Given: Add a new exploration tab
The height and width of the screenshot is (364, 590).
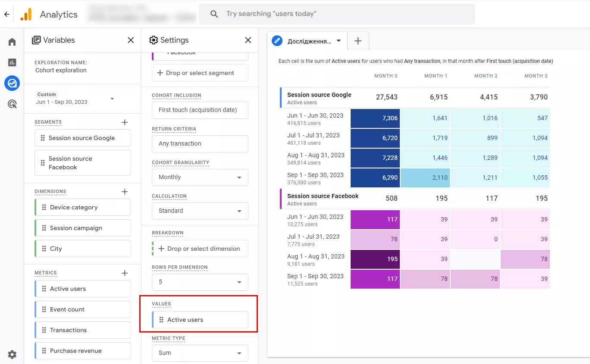Looking at the screenshot, I should pos(358,41).
